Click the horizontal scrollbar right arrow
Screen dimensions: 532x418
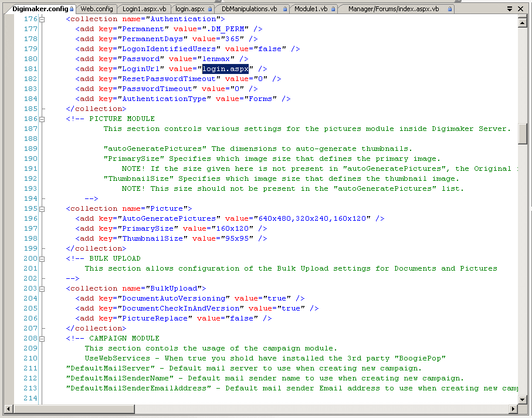(x=513, y=409)
